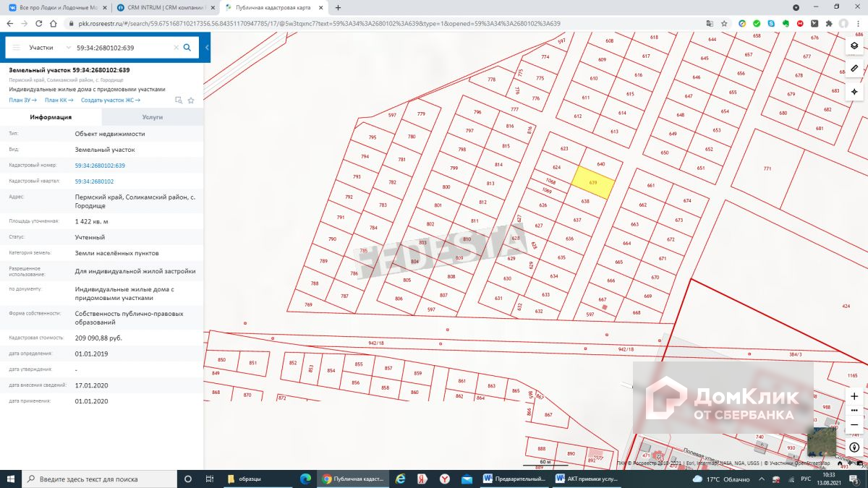The height and width of the screenshot is (488, 868).
Task: Open Windows Start menu
Action: (x=10, y=479)
